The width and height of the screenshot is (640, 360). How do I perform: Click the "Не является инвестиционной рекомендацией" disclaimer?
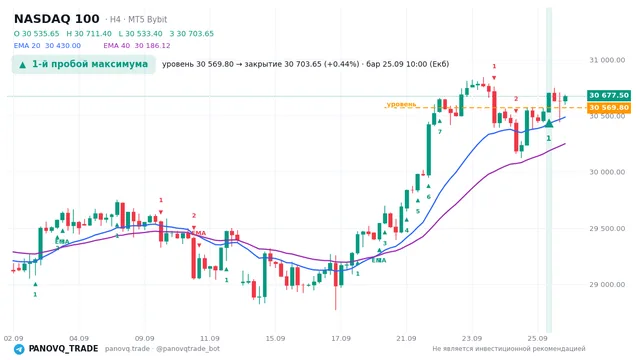click(509, 349)
